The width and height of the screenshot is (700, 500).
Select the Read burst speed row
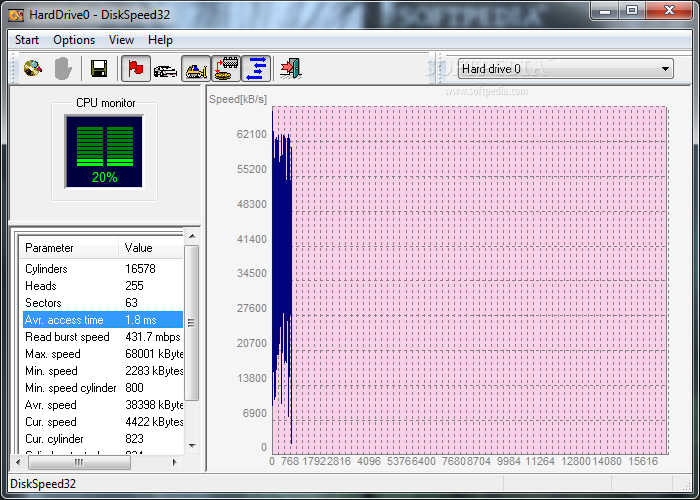coord(103,337)
